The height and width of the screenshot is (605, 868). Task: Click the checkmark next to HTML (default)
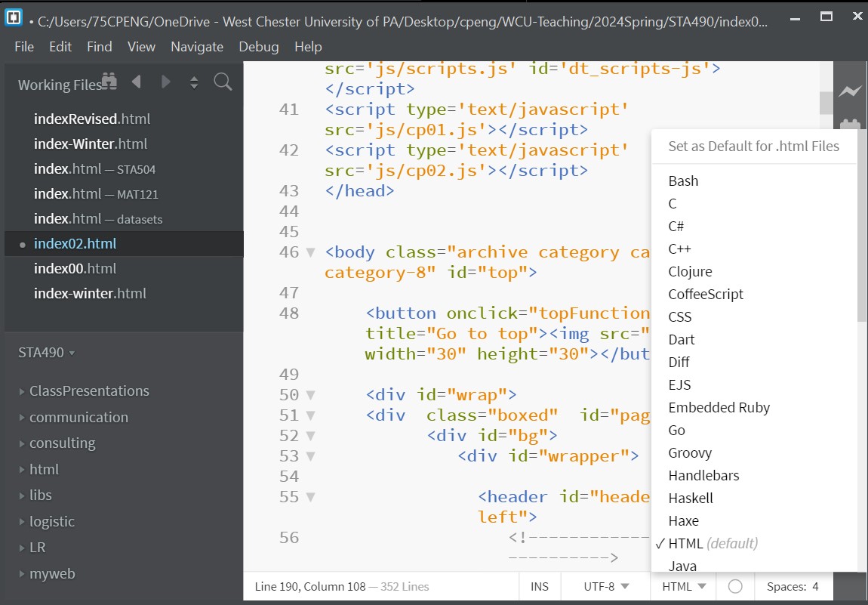click(660, 544)
